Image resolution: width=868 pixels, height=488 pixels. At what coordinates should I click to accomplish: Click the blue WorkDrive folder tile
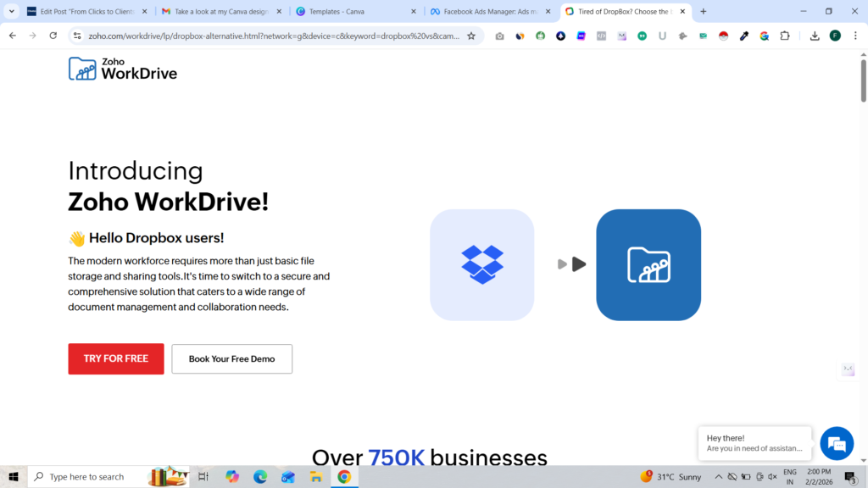click(648, 264)
